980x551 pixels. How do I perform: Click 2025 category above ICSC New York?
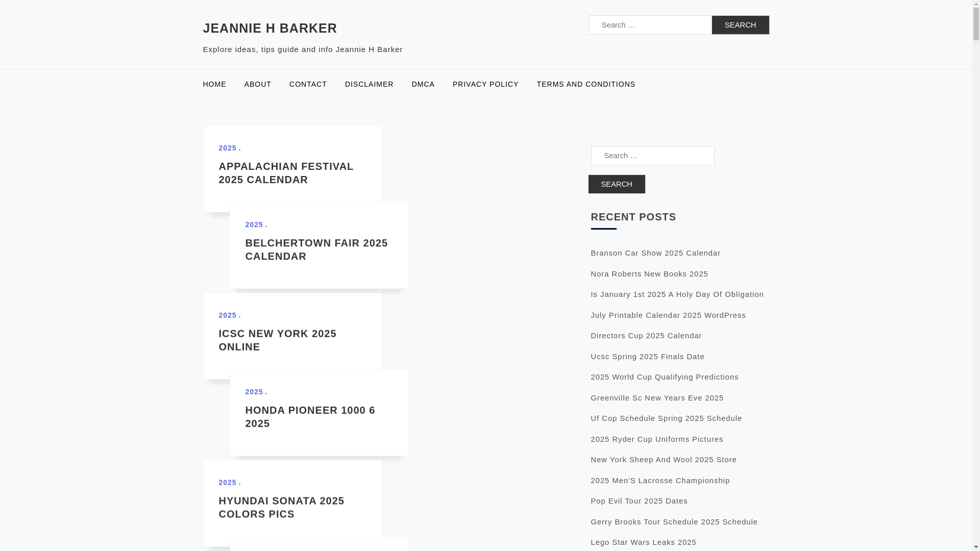[x=228, y=315]
